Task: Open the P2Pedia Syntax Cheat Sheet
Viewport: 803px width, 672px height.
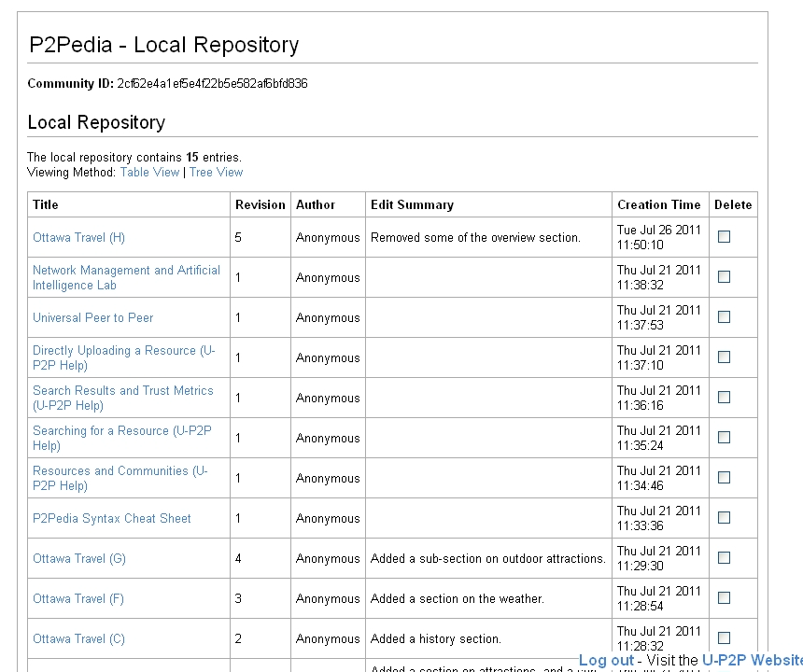Action: (111, 519)
